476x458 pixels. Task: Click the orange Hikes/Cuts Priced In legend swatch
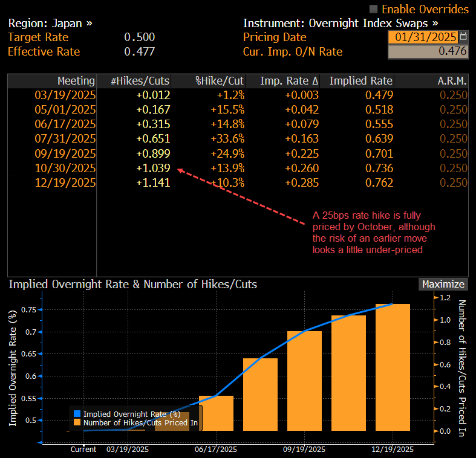(x=77, y=422)
